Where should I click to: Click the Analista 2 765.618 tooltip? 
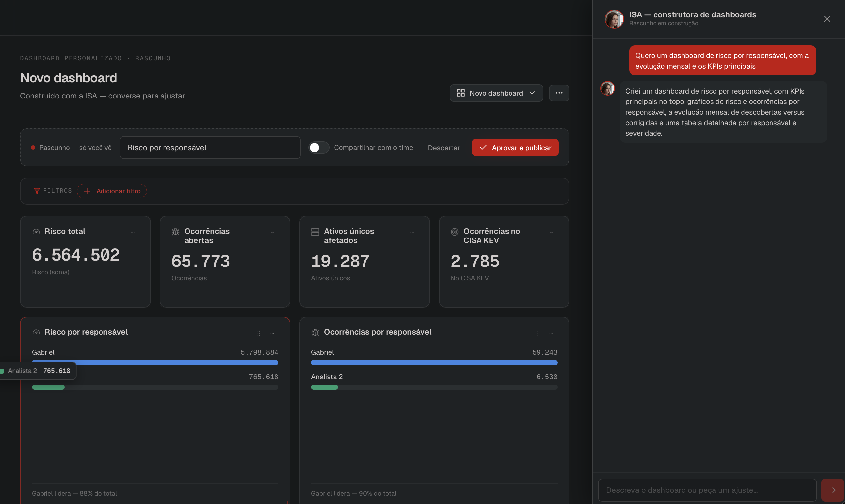[38, 371]
